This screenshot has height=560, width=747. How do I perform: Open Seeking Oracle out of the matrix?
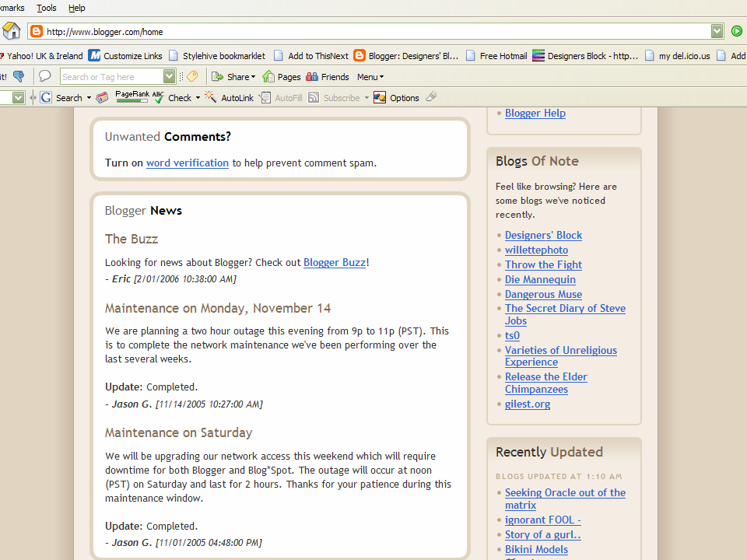565,499
